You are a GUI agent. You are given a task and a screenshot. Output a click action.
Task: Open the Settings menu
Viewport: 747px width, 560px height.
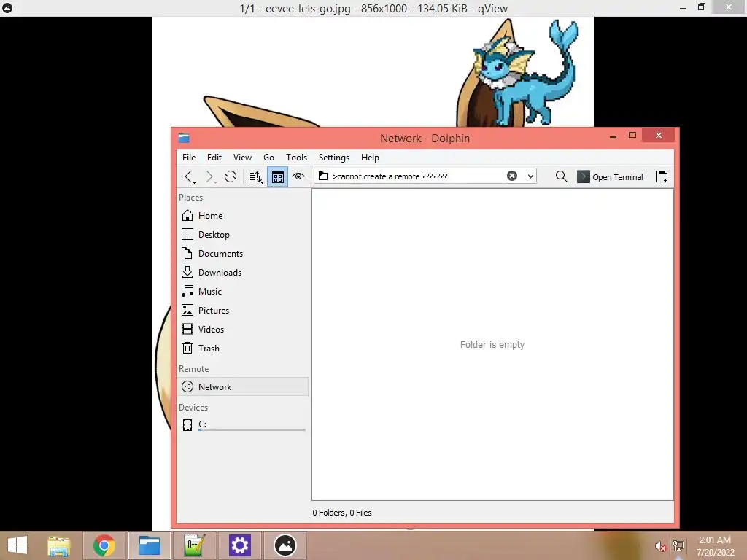tap(334, 157)
